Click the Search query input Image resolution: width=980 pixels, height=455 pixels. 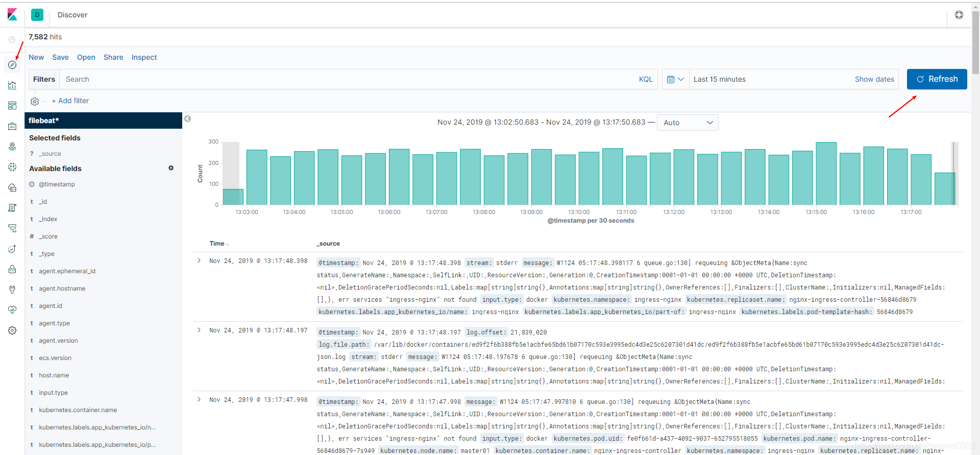click(347, 79)
